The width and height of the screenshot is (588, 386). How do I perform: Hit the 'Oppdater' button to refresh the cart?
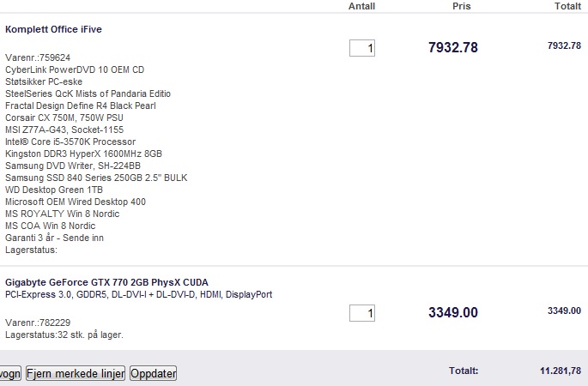(x=153, y=374)
